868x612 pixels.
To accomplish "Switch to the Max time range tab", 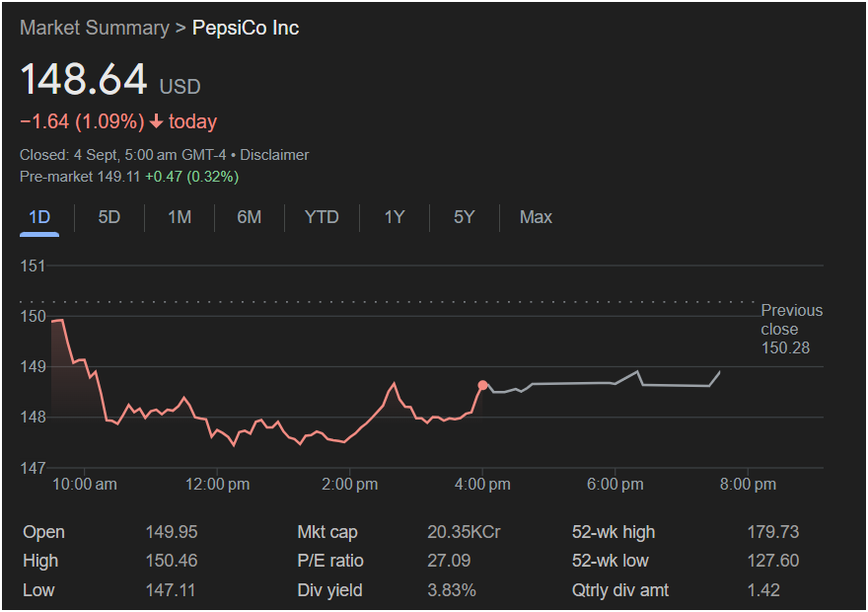I will (536, 217).
